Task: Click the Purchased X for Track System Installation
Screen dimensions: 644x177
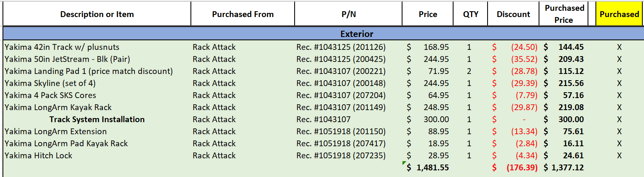Action: tap(619, 120)
